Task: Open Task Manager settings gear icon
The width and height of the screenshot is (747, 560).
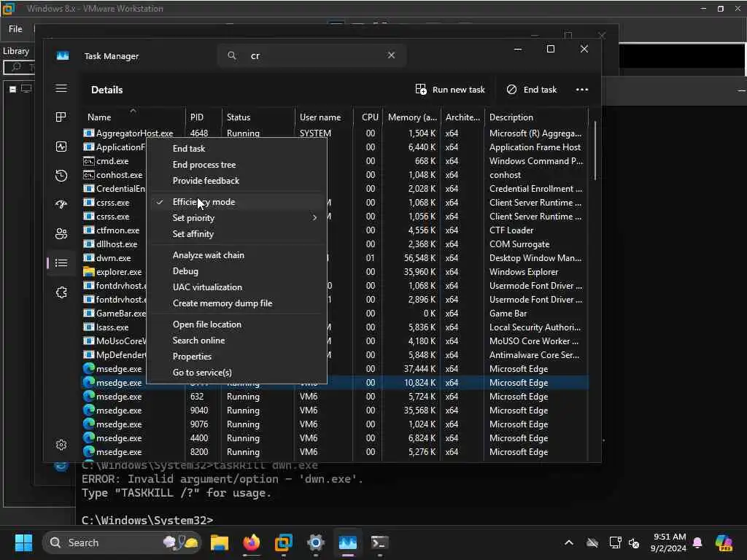Action: pos(61,445)
